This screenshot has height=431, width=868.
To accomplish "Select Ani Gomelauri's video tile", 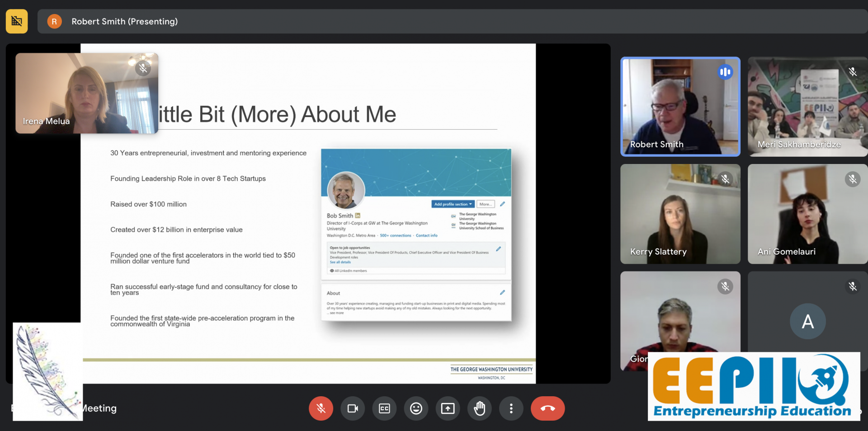I will (x=807, y=214).
